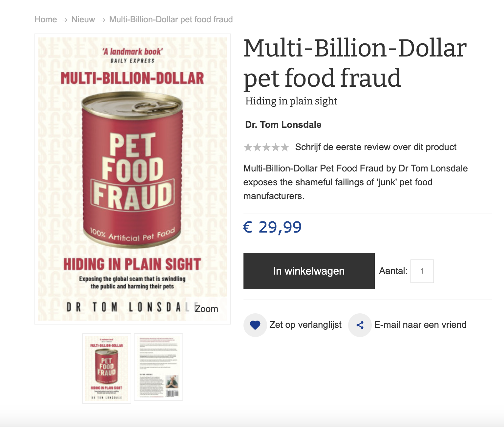Click the arrow after Home in breadcrumb

tap(65, 20)
